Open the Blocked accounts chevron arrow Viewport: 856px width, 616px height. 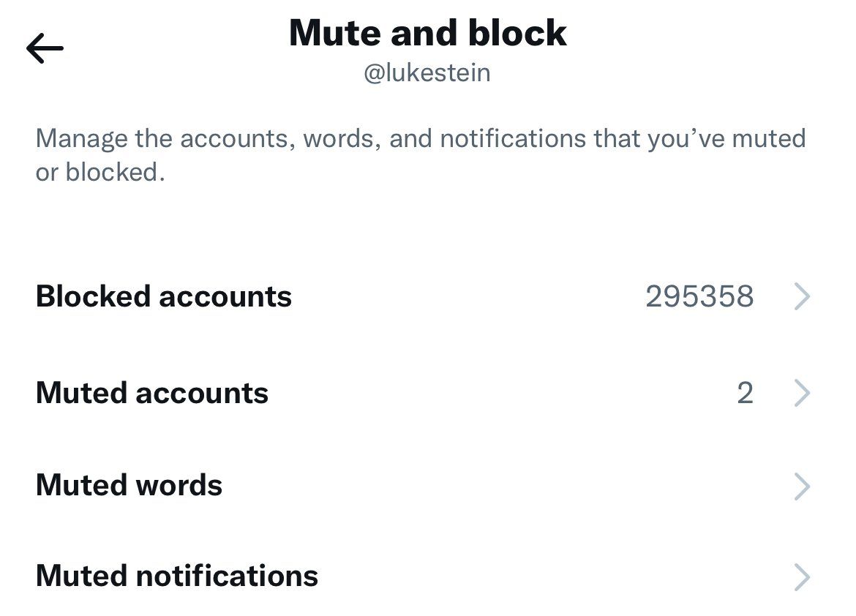(802, 297)
